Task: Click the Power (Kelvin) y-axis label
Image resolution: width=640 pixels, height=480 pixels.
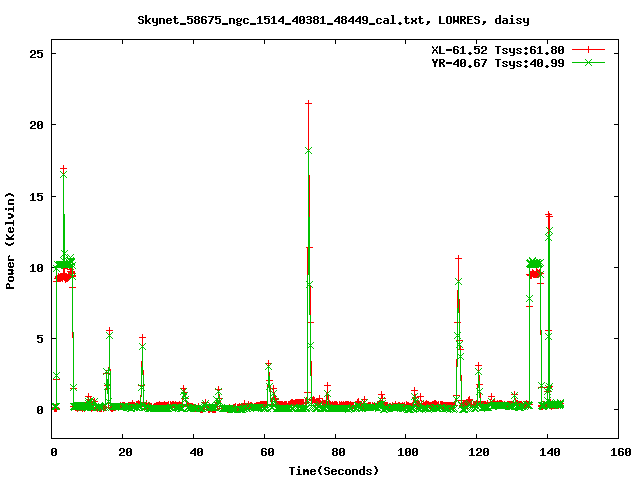Action: (10, 241)
